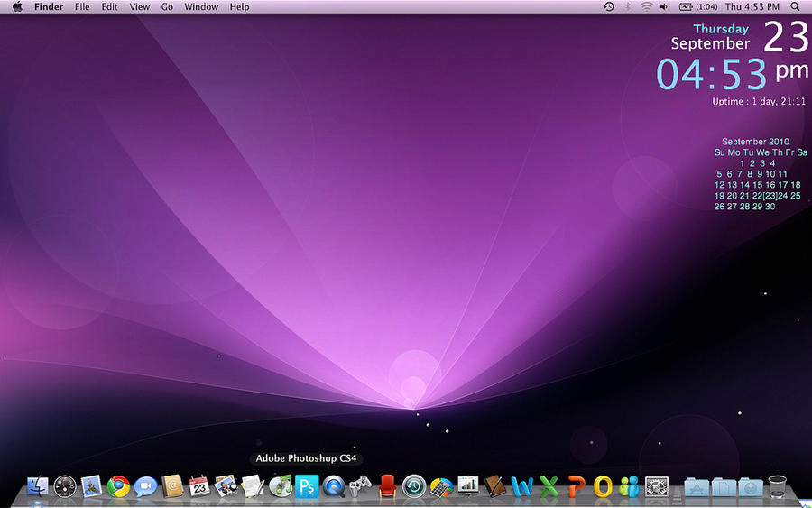This screenshot has width=812, height=508.
Task: Open the File menu
Action: tap(82, 6)
